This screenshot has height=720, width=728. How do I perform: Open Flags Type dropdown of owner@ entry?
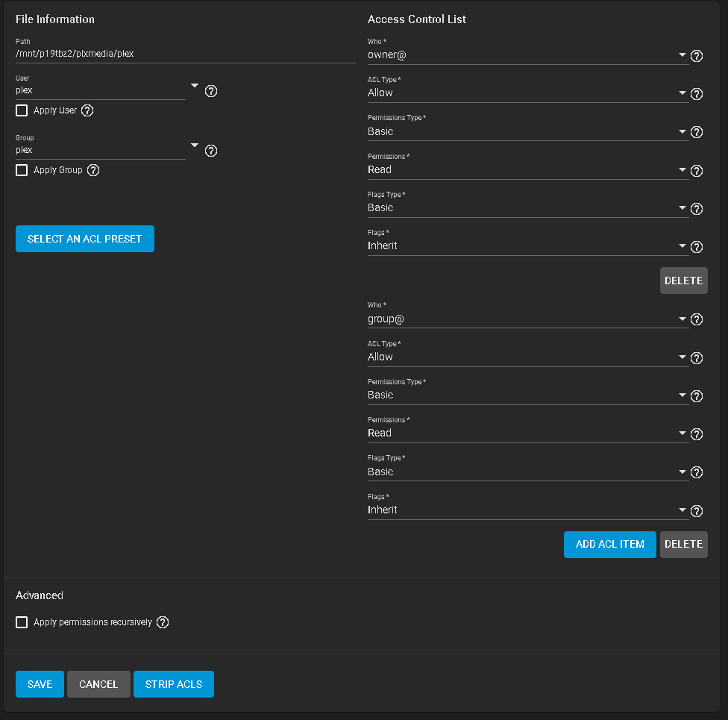click(528, 207)
